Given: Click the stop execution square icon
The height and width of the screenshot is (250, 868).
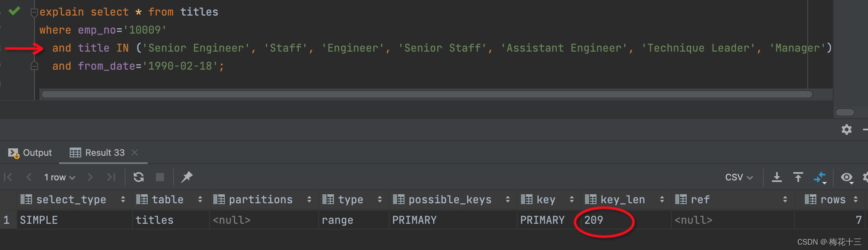Looking at the screenshot, I should 160,177.
